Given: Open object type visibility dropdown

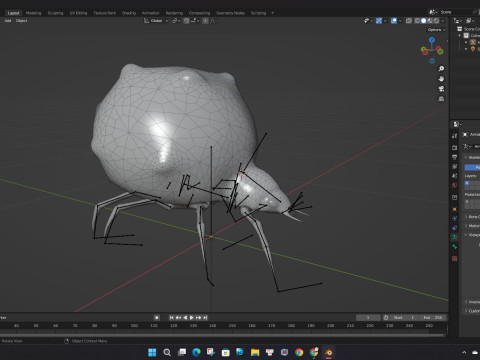Looking at the screenshot, I should [x=368, y=21].
